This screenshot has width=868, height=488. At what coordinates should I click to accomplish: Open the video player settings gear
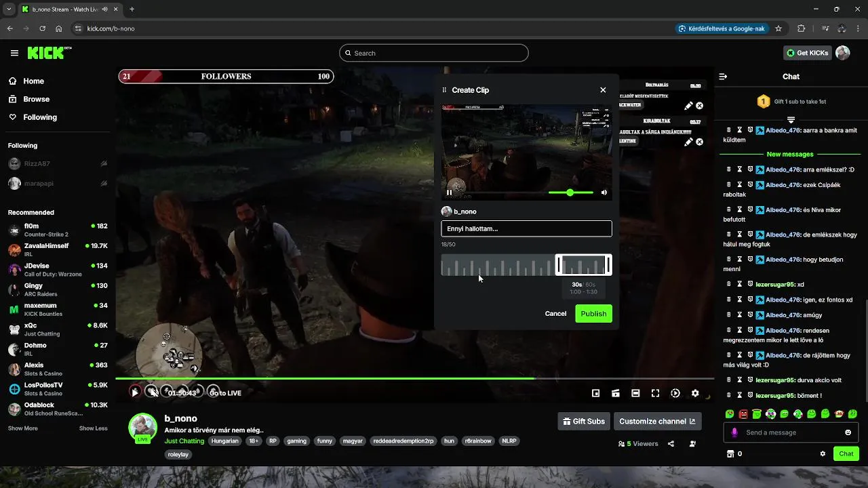(x=695, y=393)
